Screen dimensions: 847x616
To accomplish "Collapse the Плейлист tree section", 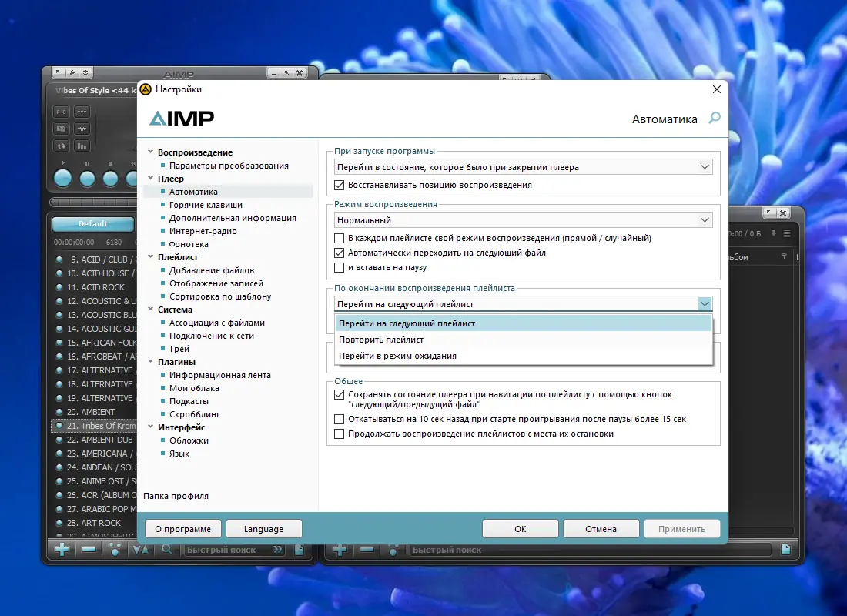I will 151,257.
